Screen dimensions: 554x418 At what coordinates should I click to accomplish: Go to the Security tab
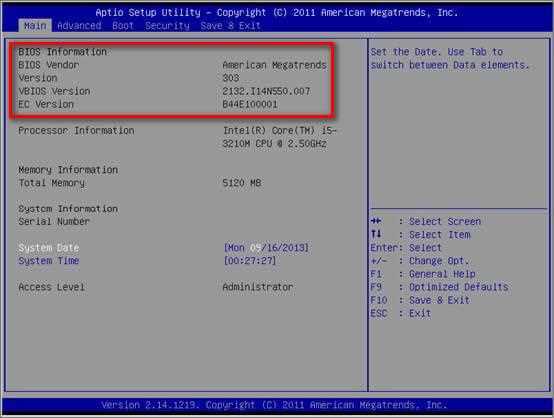(x=167, y=26)
